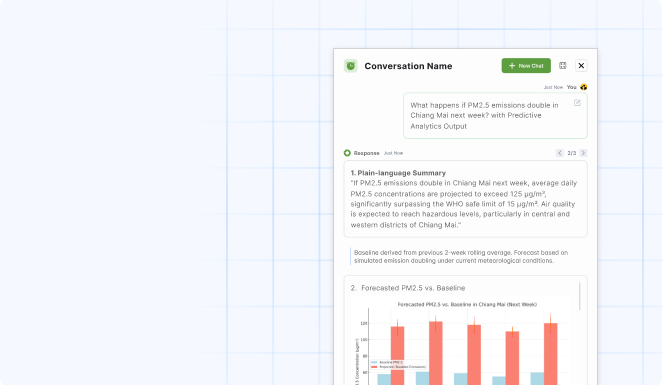This screenshot has height=385, width=663.
Task: Click the Plain-language Summary heading
Action: (x=398, y=173)
